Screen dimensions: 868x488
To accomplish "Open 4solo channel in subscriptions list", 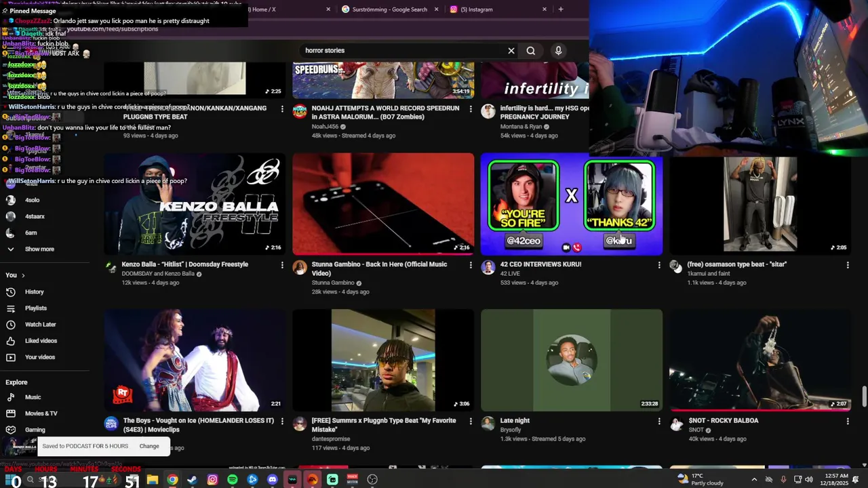I will [x=32, y=200].
